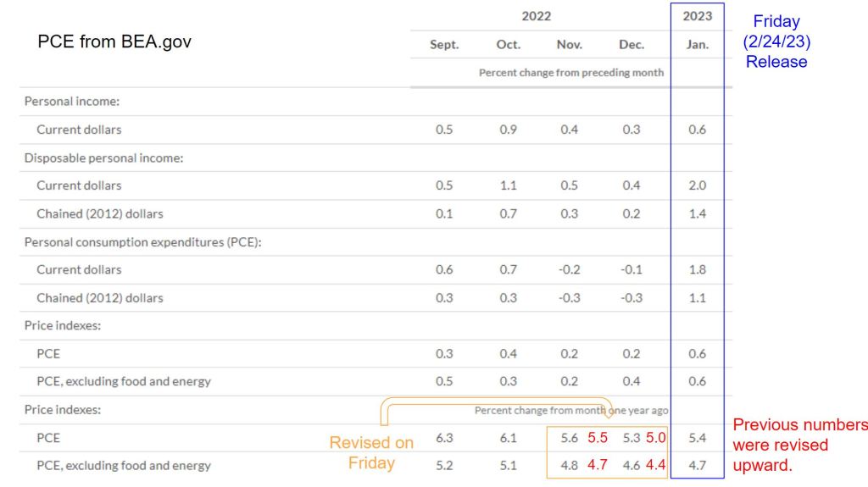
Task: Click the orange "Revised on Friday" annotation
Action: [x=371, y=452]
